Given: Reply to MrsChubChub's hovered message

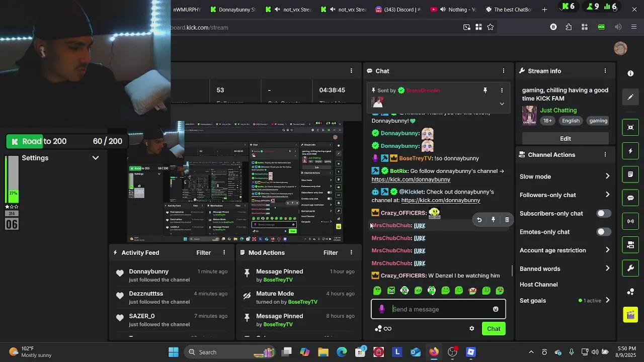Looking at the screenshot, I should (x=479, y=220).
